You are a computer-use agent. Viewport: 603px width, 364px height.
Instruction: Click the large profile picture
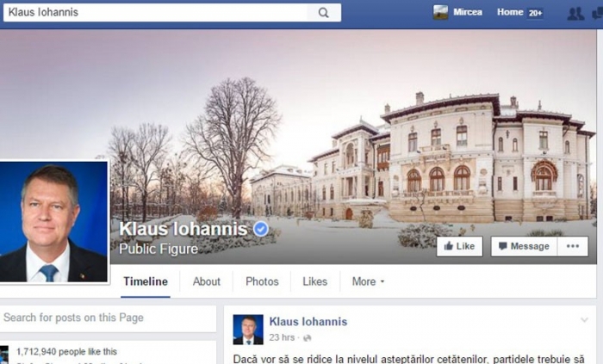click(53, 222)
